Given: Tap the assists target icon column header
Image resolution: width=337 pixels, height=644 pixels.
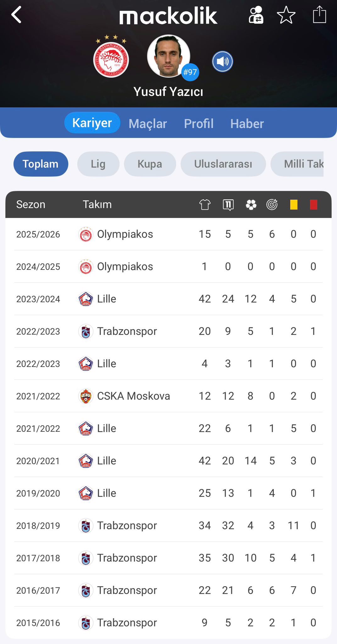Looking at the screenshot, I should [x=272, y=205].
